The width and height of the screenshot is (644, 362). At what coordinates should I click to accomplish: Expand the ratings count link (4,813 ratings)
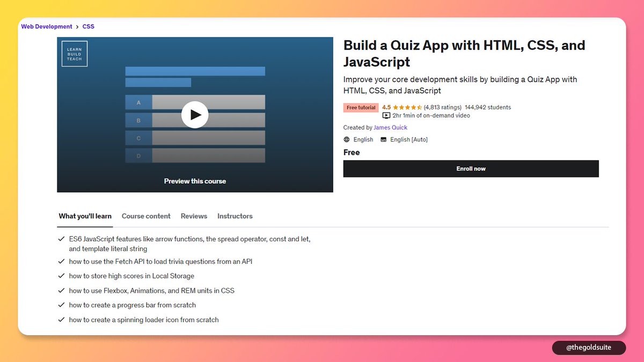pyautogui.click(x=441, y=107)
